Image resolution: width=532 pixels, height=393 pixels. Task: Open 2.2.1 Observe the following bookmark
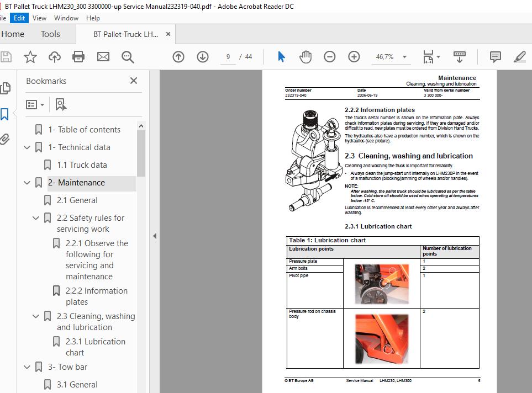pyautogui.click(x=97, y=260)
